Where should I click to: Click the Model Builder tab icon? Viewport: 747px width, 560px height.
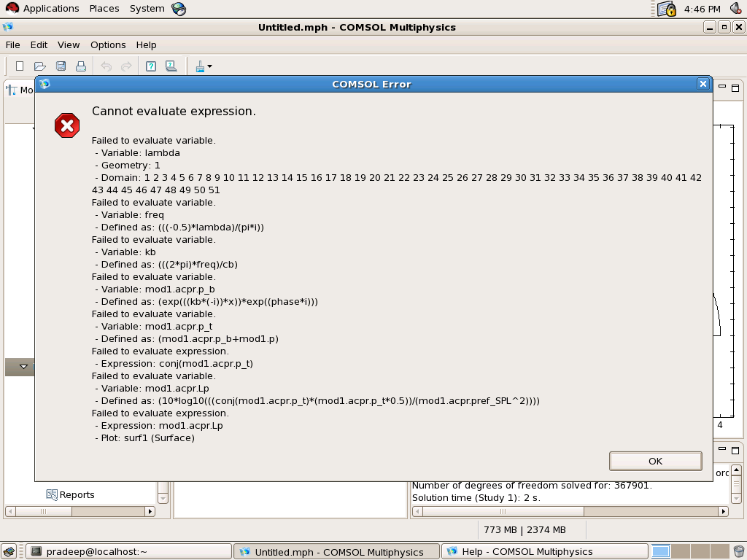(12, 90)
